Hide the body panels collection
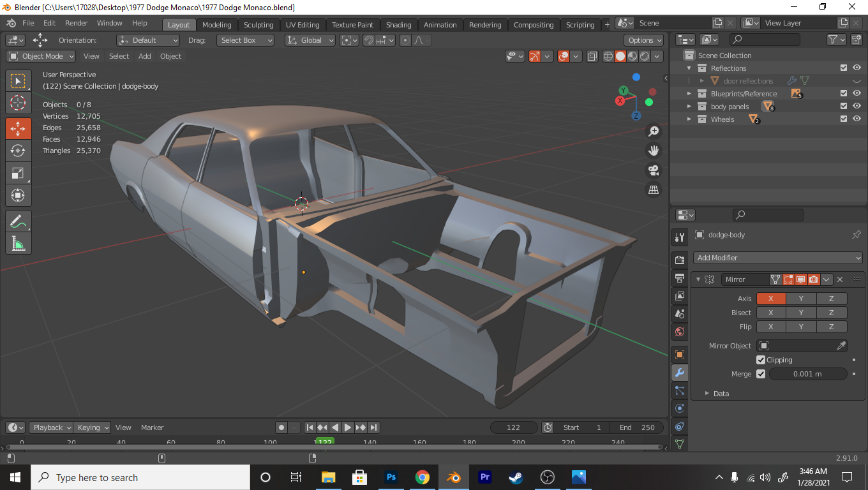The width and height of the screenshot is (868, 490). point(857,106)
